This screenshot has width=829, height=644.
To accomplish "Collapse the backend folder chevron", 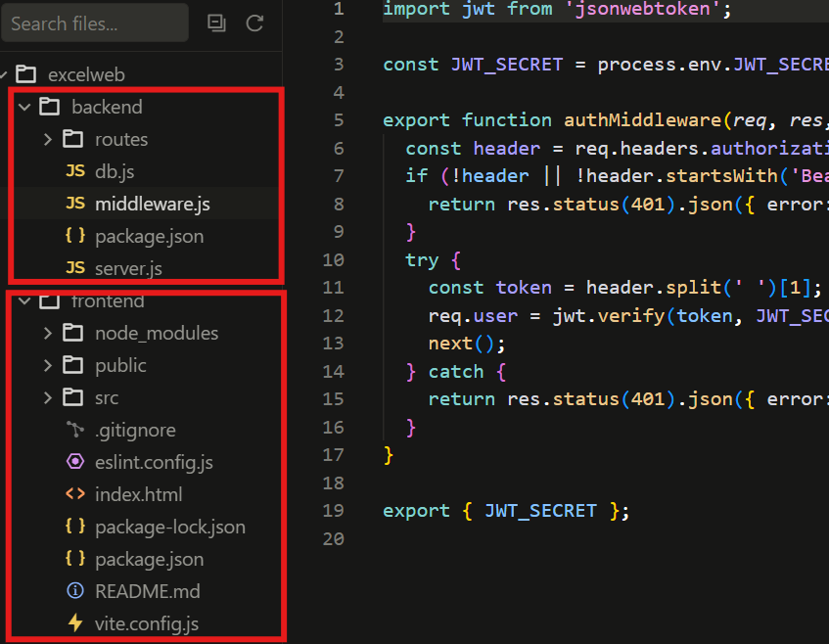I will coord(24,108).
